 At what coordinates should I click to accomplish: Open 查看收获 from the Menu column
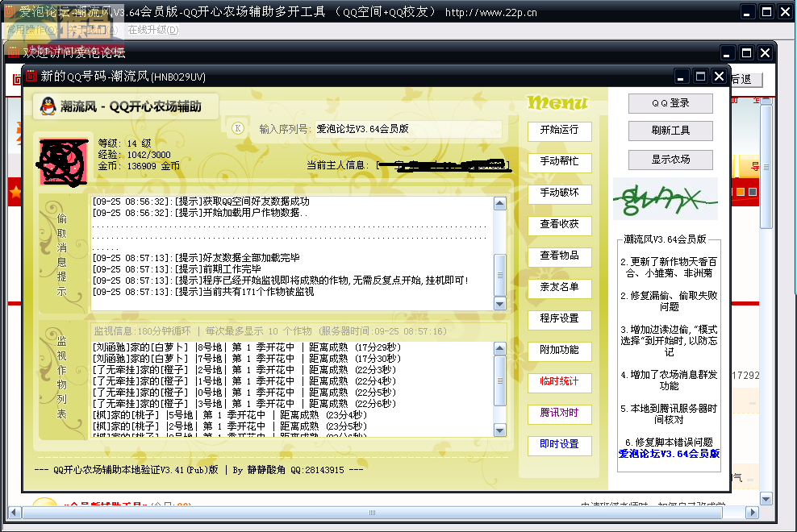(560, 225)
